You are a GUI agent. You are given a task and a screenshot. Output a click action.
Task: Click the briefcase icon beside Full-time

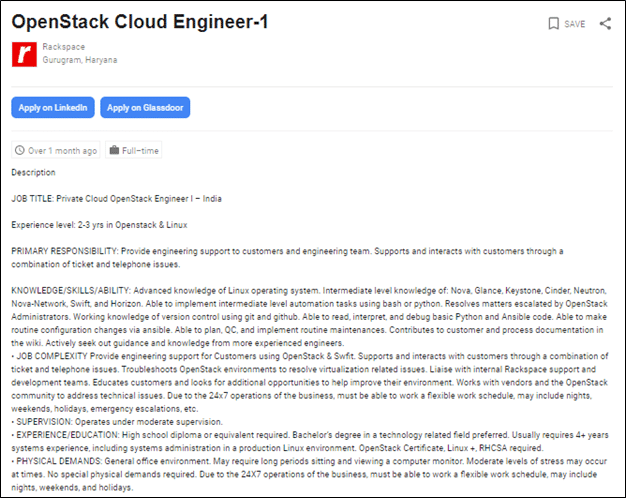point(114,150)
